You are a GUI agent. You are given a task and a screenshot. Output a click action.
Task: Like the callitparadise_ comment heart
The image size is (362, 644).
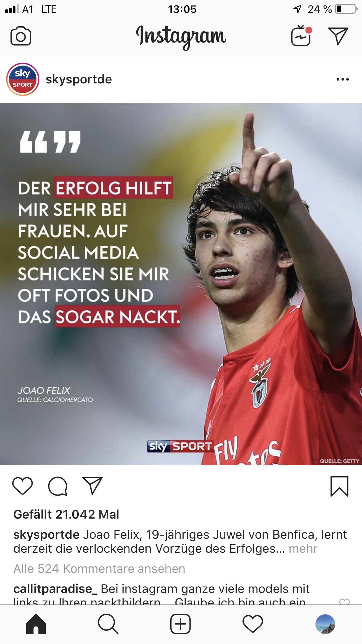[345, 601]
